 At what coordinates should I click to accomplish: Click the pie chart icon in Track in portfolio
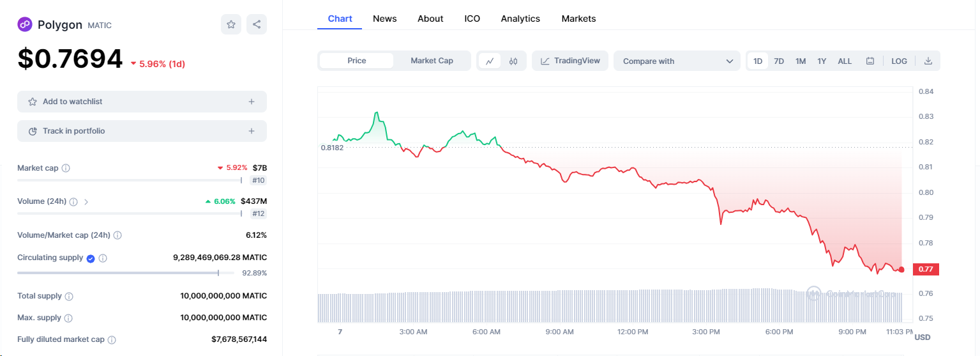tap(33, 131)
